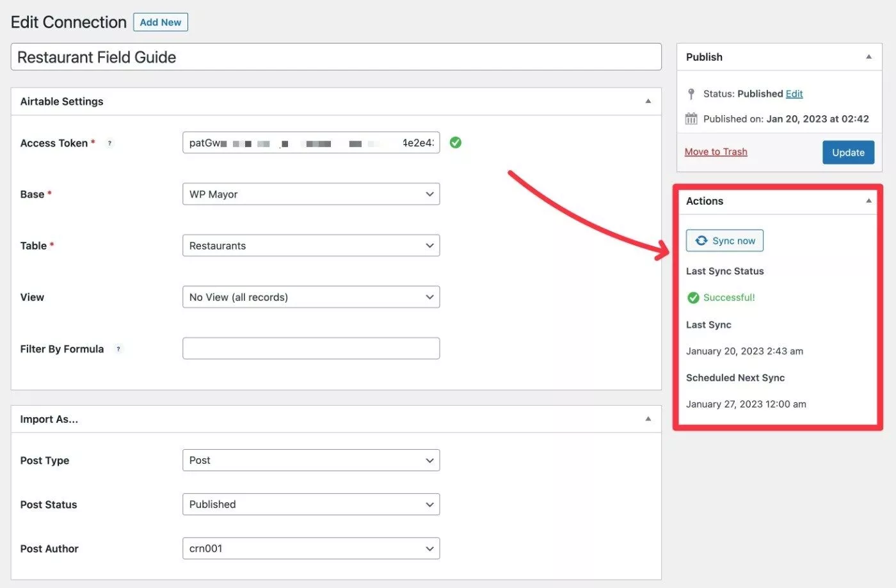Click the green token validation checkmark icon

coord(456,143)
